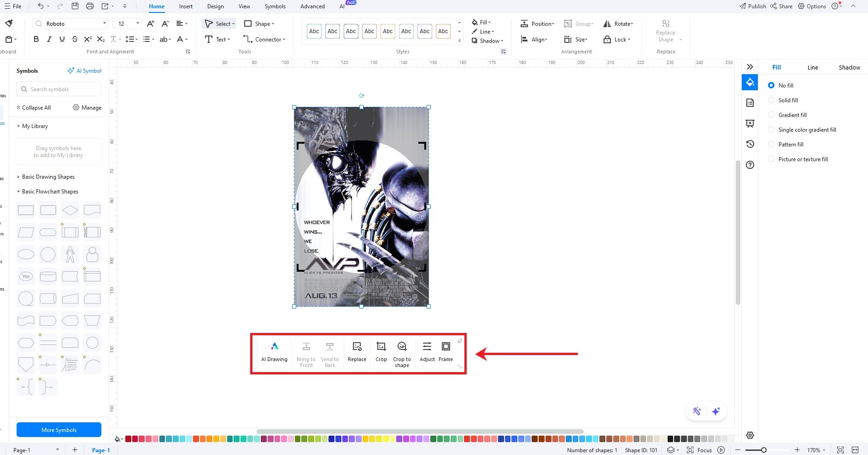
Task: Apply Subscript formatting
Action: point(101,39)
